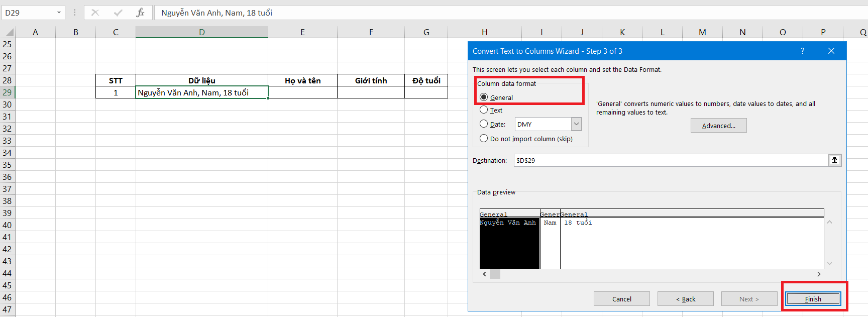This screenshot has height=317, width=868.
Task: Click the Name Box showing D29
Action: [29, 13]
